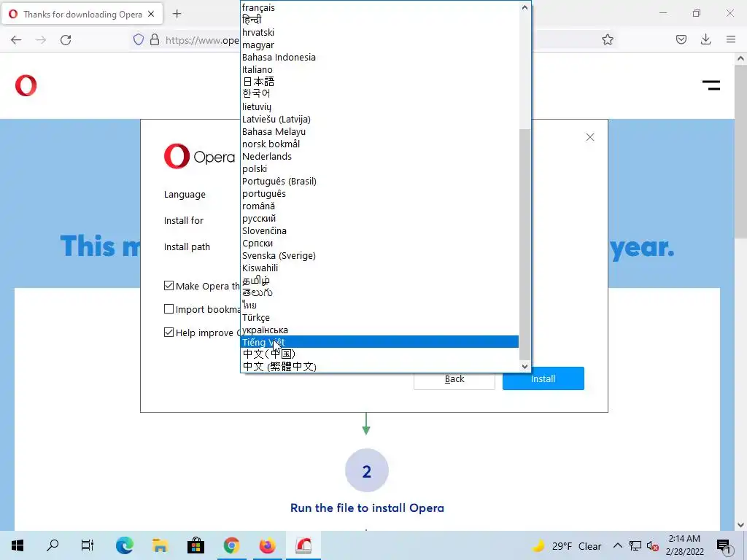This screenshot has height=560, width=747.
Task: Open File Explorer from the taskbar
Action: (160, 545)
